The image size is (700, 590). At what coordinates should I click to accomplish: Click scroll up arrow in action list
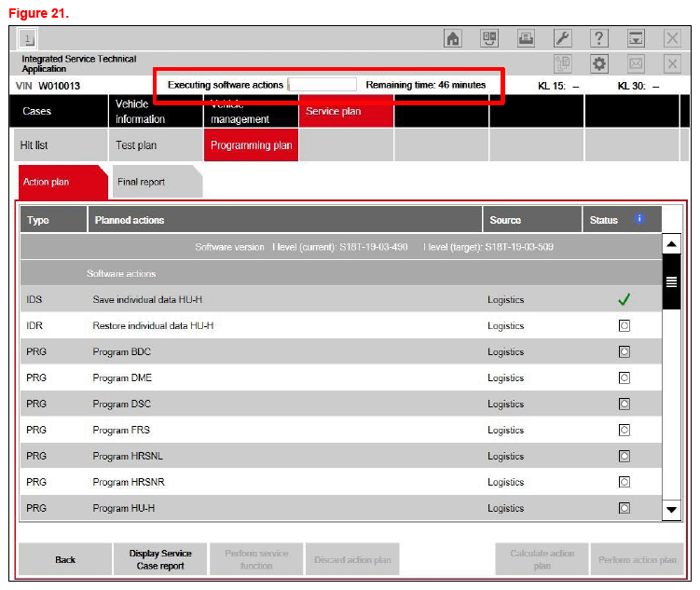click(x=671, y=244)
